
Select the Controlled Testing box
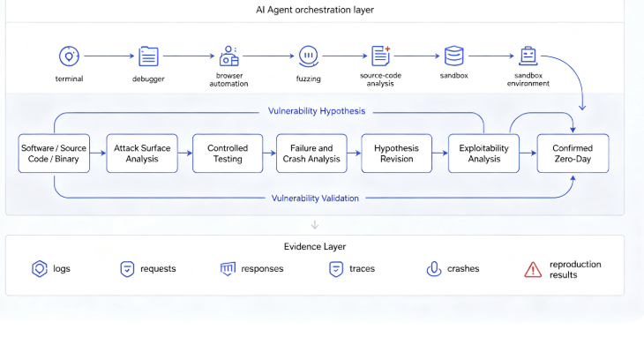(x=228, y=154)
